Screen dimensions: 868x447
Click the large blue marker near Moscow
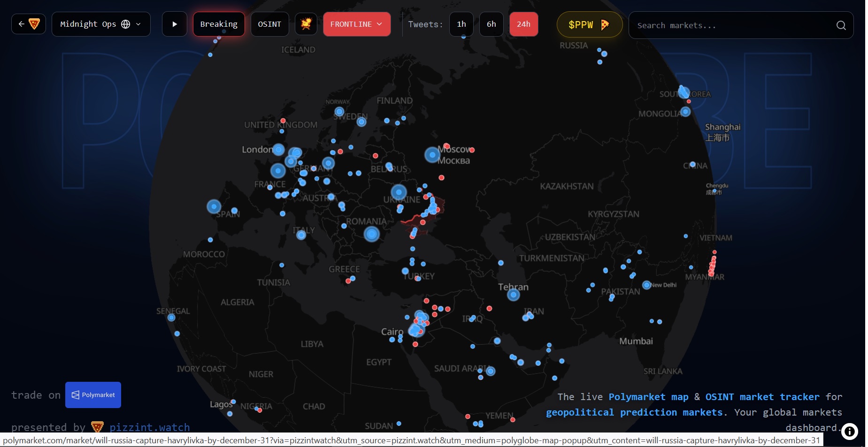tap(432, 155)
